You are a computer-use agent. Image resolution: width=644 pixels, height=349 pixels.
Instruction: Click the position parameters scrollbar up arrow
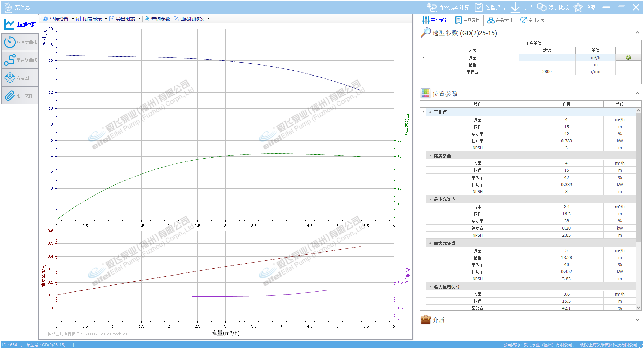tap(638, 110)
